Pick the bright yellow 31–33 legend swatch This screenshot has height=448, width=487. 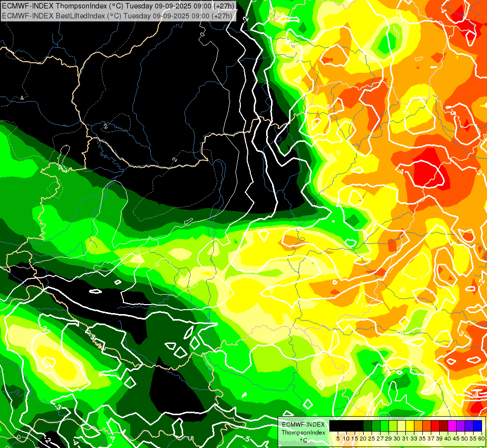(410, 426)
